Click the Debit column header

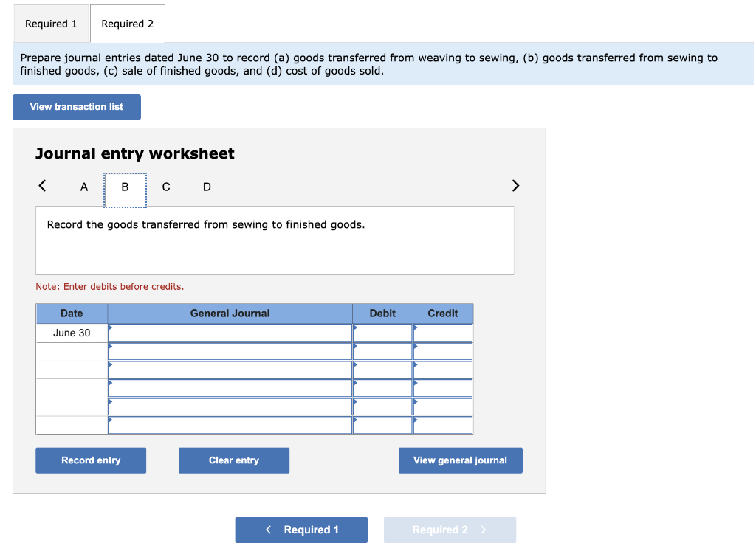pyautogui.click(x=382, y=313)
